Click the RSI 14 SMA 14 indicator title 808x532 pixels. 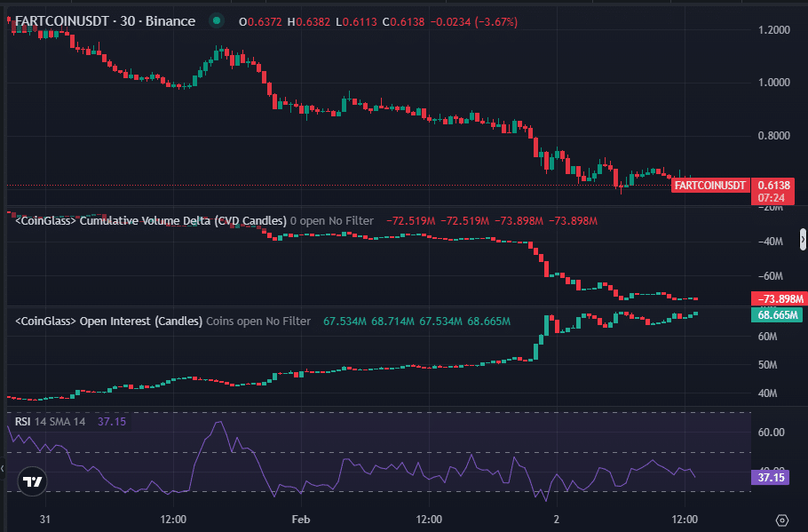click(x=50, y=422)
